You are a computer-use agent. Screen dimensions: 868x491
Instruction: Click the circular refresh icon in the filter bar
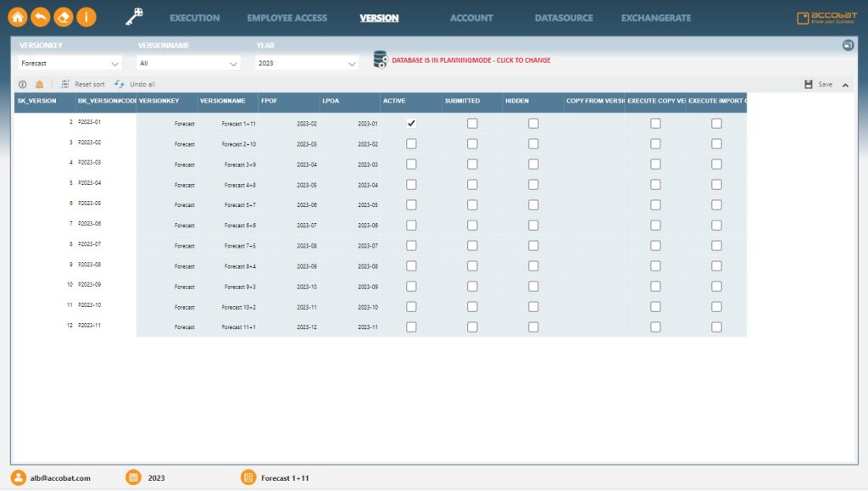849,44
